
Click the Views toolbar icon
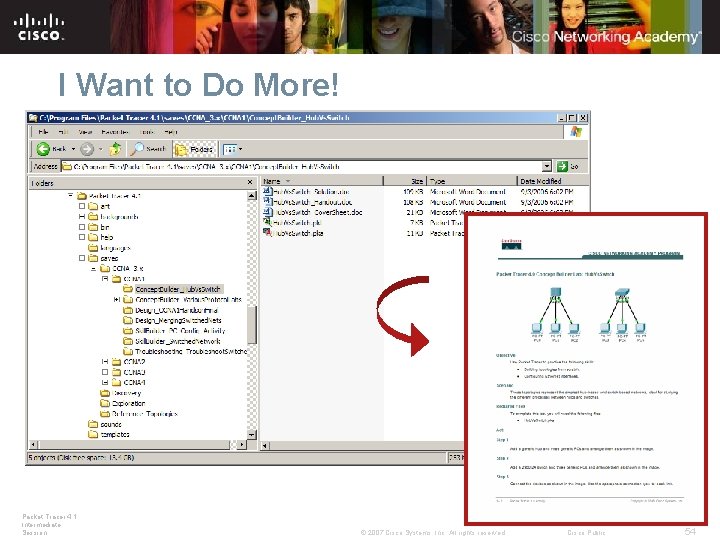(x=229, y=149)
